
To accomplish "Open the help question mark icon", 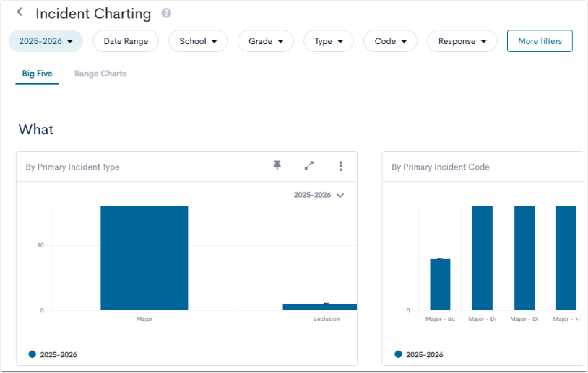I will (x=166, y=13).
